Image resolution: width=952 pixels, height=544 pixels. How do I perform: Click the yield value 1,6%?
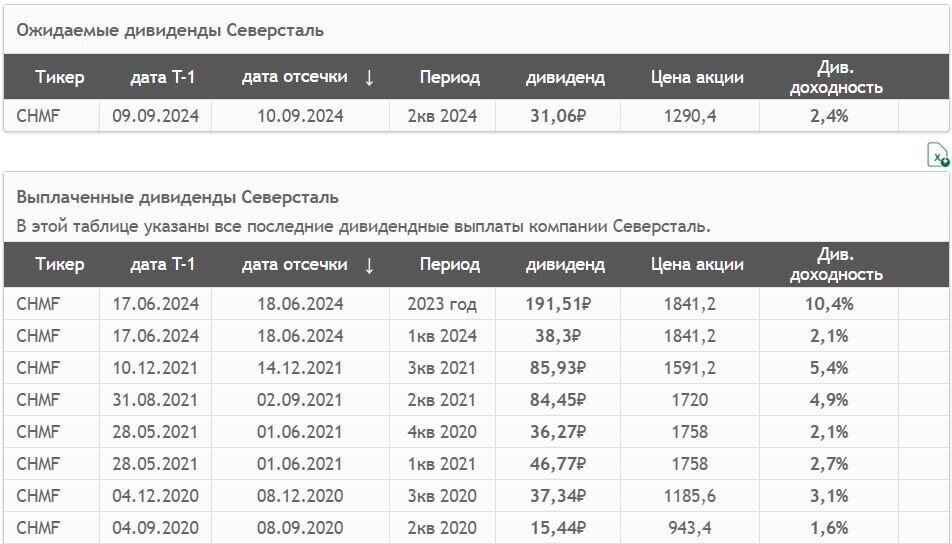[829, 528]
